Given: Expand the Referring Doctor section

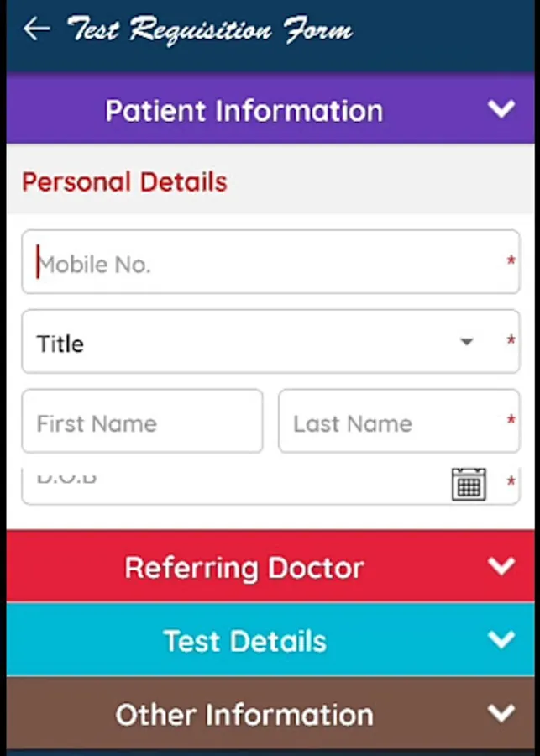Looking at the screenshot, I should (x=244, y=567).
